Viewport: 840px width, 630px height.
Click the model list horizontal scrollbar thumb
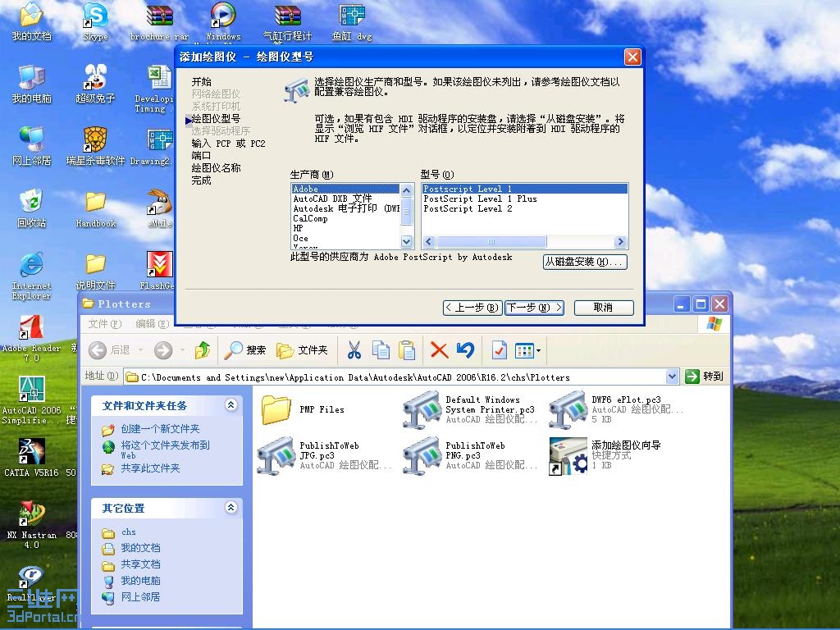(x=491, y=242)
